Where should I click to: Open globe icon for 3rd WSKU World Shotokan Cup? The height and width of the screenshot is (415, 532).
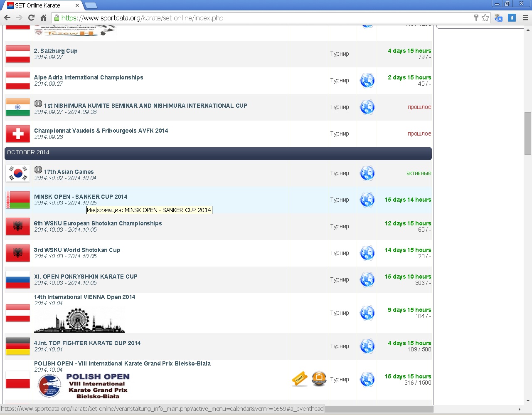click(x=367, y=253)
